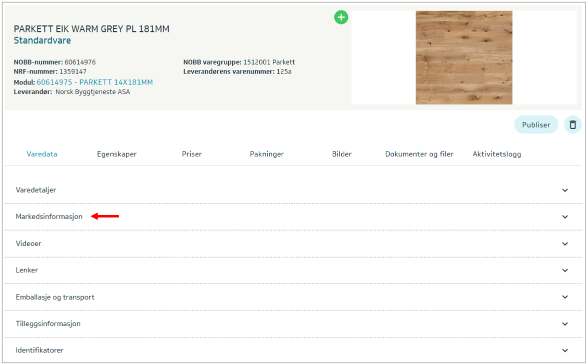The height and width of the screenshot is (364, 588).
Task: Click the trash can delete icon
Action: click(572, 124)
